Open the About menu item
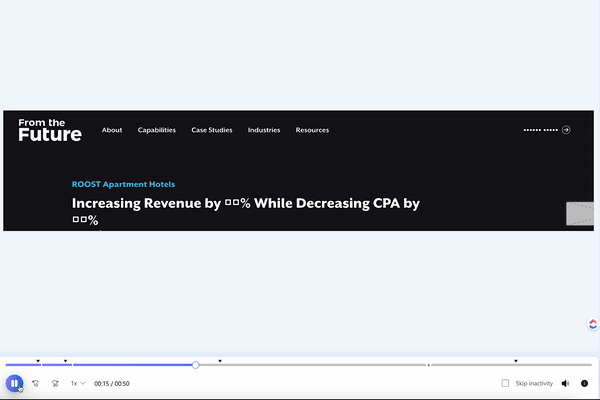The height and width of the screenshot is (400, 600). tap(112, 130)
